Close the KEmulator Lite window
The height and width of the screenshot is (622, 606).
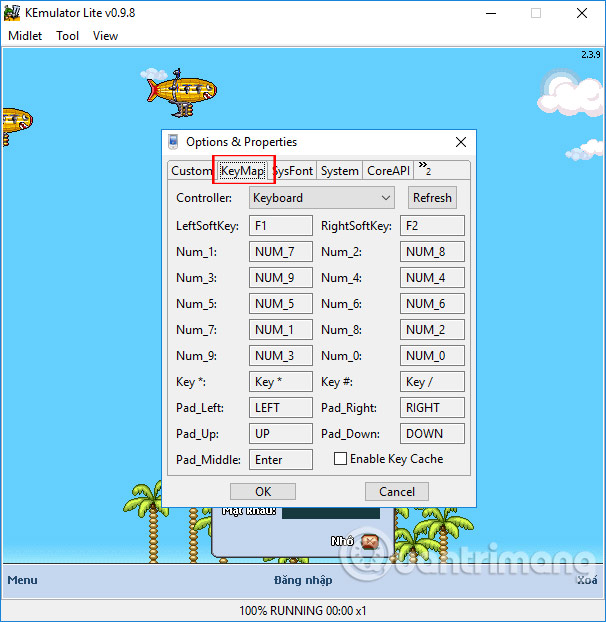582,13
